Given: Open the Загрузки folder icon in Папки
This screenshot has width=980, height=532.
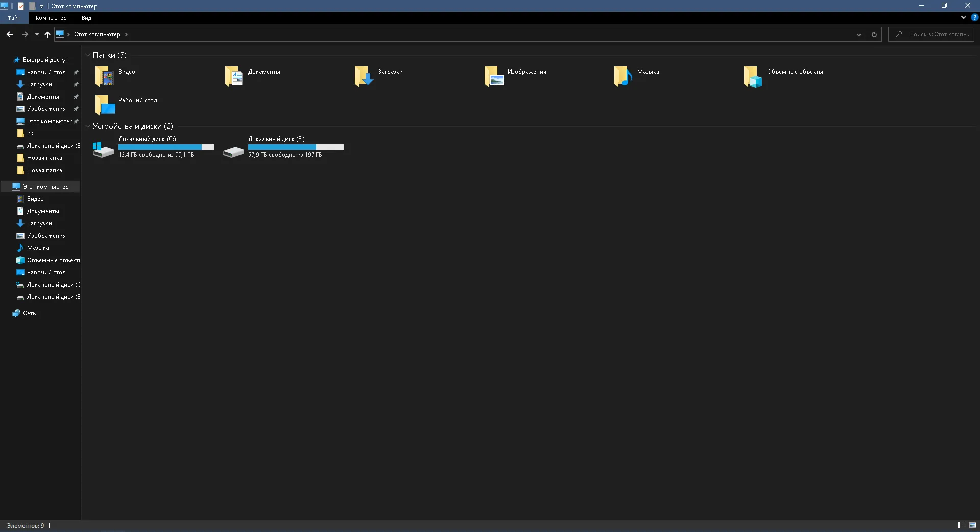Looking at the screenshot, I should (x=364, y=76).
